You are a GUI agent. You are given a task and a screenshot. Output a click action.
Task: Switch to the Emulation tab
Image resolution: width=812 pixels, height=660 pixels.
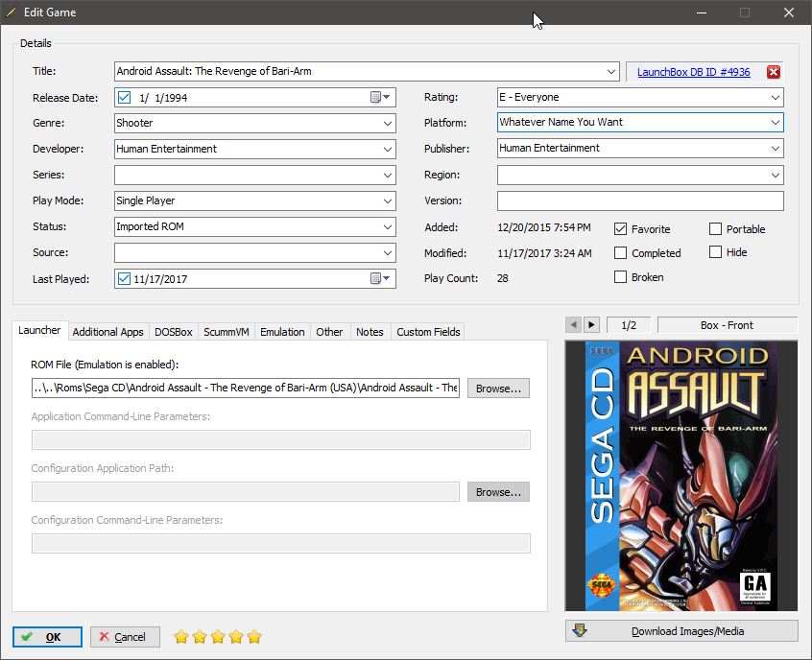[x=282, y=332]
